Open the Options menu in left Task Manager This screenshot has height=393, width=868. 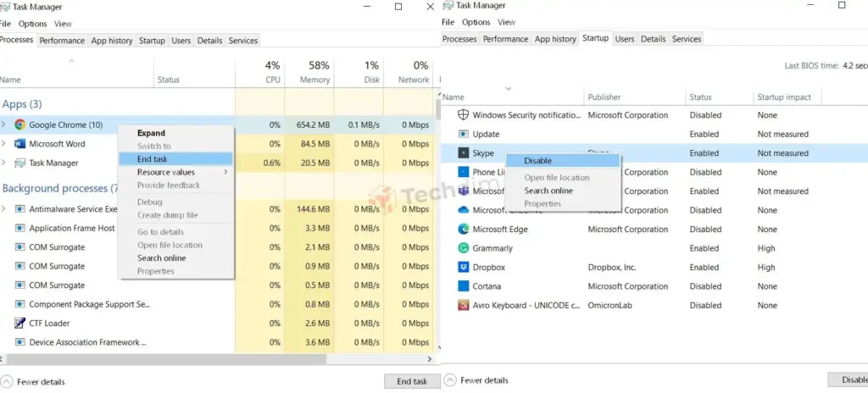click(x=33, y=24)
